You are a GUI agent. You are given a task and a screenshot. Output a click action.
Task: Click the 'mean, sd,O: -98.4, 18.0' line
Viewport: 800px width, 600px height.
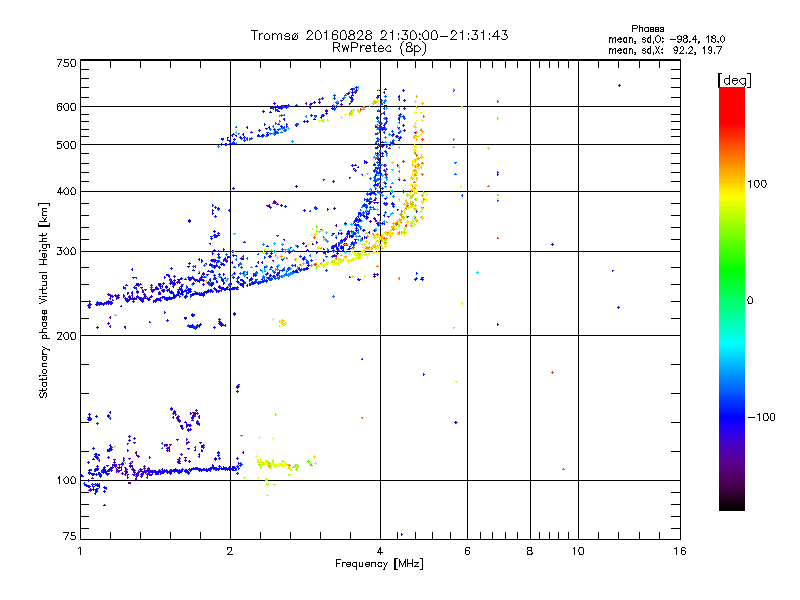(666, 39)
